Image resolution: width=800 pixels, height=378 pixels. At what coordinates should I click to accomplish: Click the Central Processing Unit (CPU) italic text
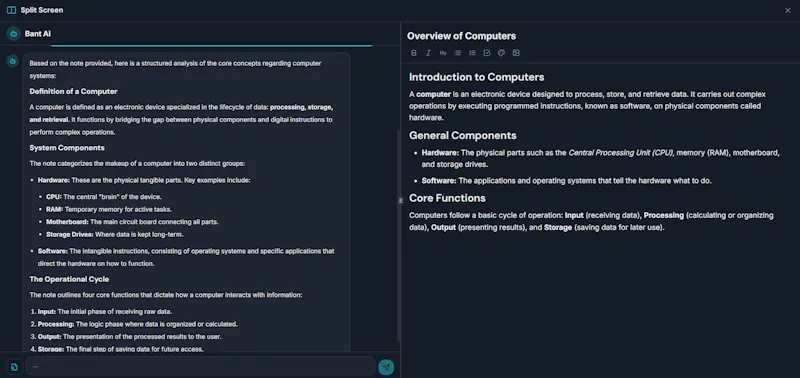coord(621,153)
